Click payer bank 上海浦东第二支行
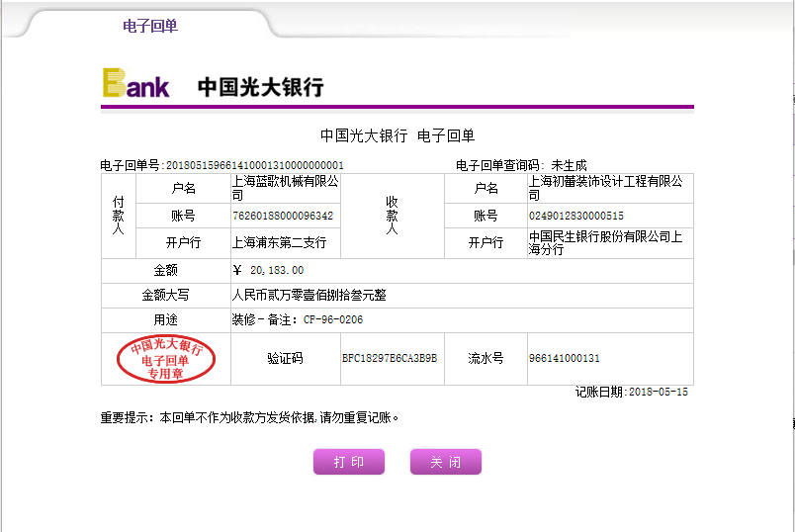 [x=279, y=243]
